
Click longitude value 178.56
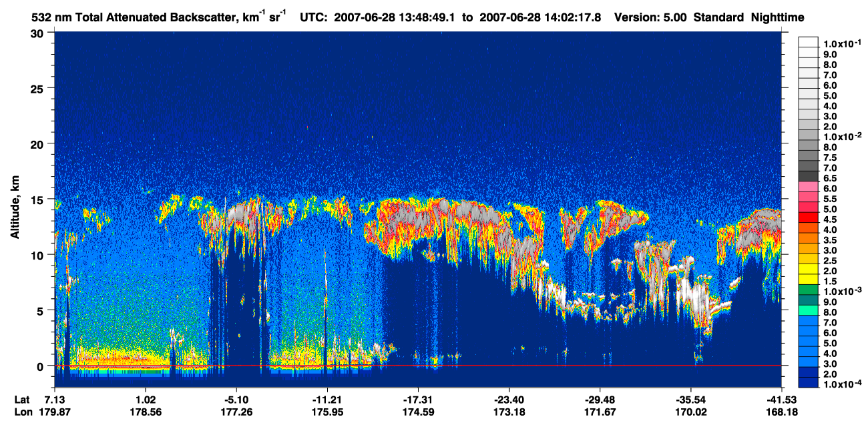point(146,412)
